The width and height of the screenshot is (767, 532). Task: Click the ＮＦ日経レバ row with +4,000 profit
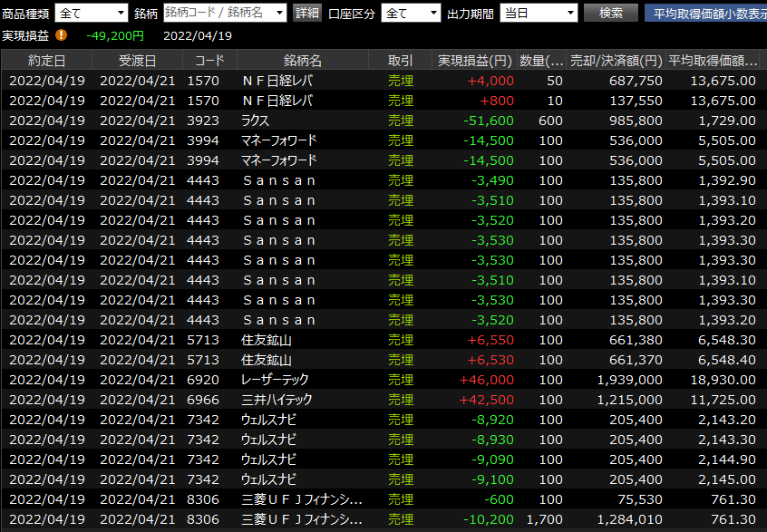click(x=302, y=81)
